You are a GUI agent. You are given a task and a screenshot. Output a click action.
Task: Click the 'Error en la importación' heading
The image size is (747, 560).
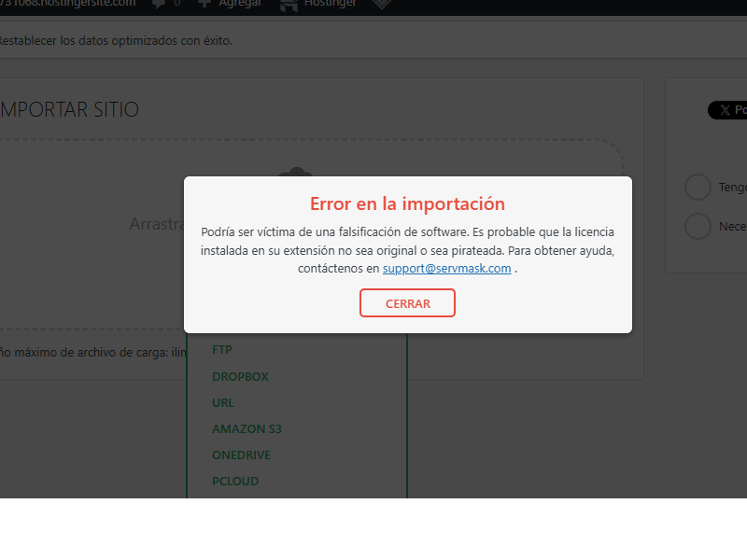(407, 203)
